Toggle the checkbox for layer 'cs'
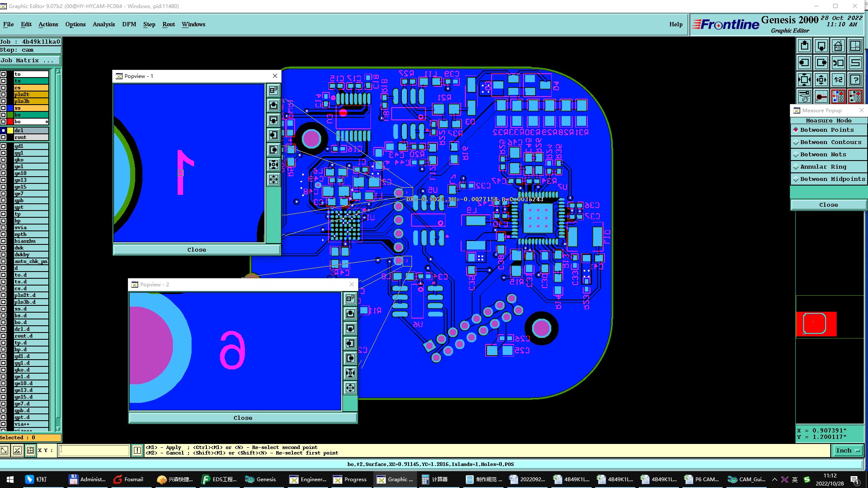Viewport: 868px width, 488px height. 3,88
